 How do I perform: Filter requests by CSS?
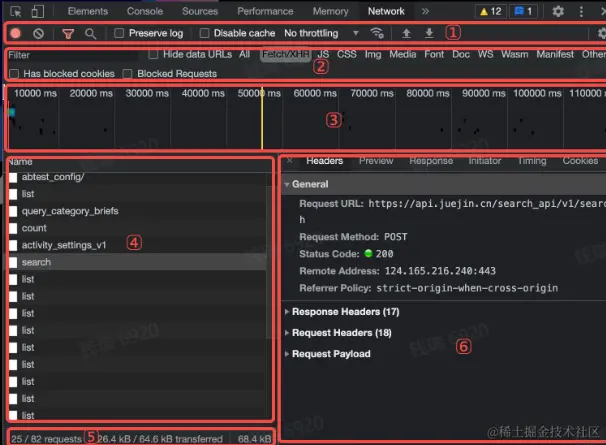click(x=347, y=54)
